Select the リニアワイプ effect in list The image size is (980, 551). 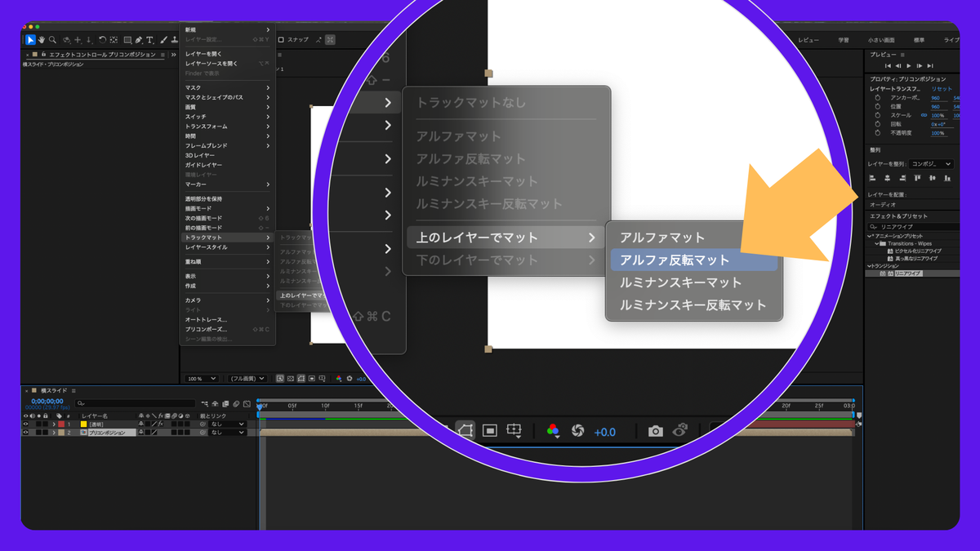[906, 273]
